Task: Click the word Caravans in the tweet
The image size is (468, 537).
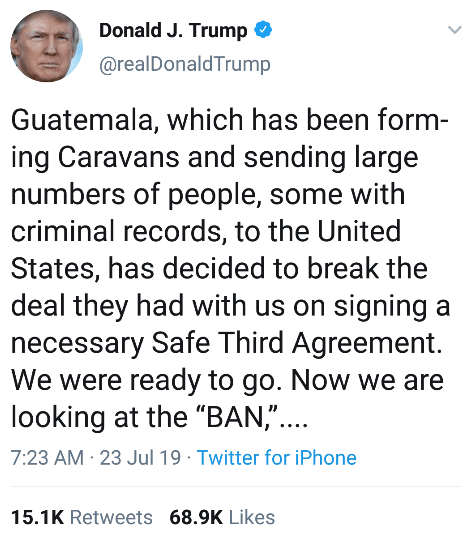Action: 118,157
